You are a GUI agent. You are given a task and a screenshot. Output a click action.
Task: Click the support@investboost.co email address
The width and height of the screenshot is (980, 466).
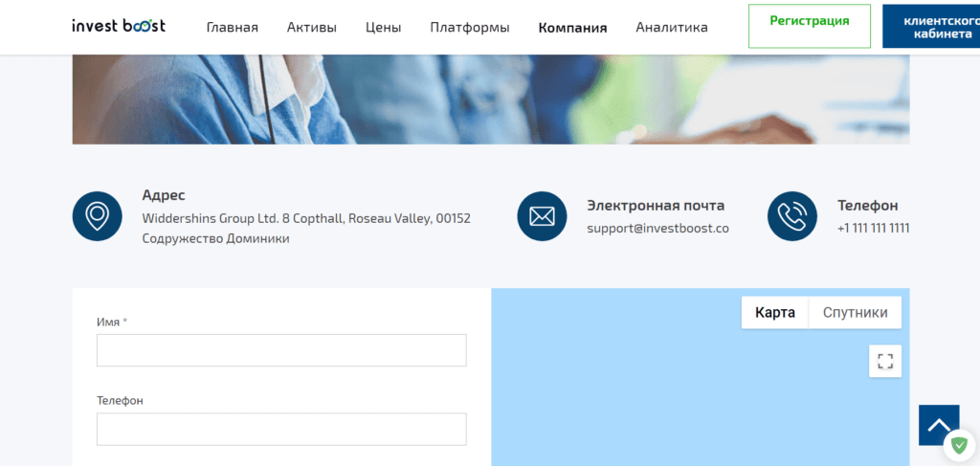click(658, 228)
